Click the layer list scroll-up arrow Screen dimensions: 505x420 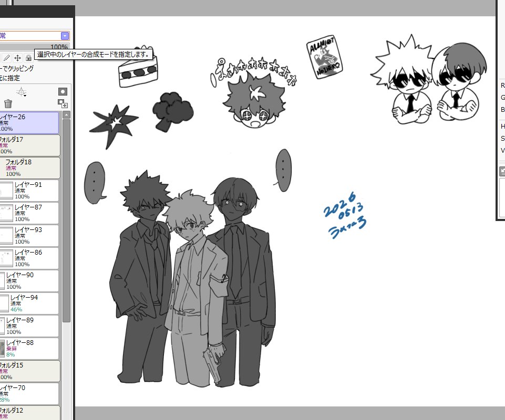pyautogui.click(x=66, y=114)
